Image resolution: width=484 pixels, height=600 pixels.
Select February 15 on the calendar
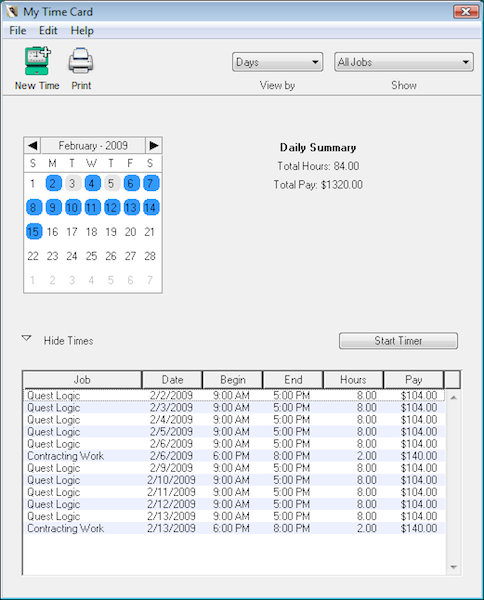point(33,232)
